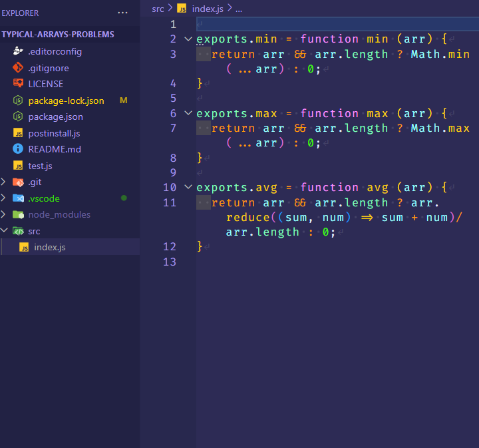The width and height of the screenshot is (479, 448).
Task: Click the src folder label
Action: coord(34,232)
